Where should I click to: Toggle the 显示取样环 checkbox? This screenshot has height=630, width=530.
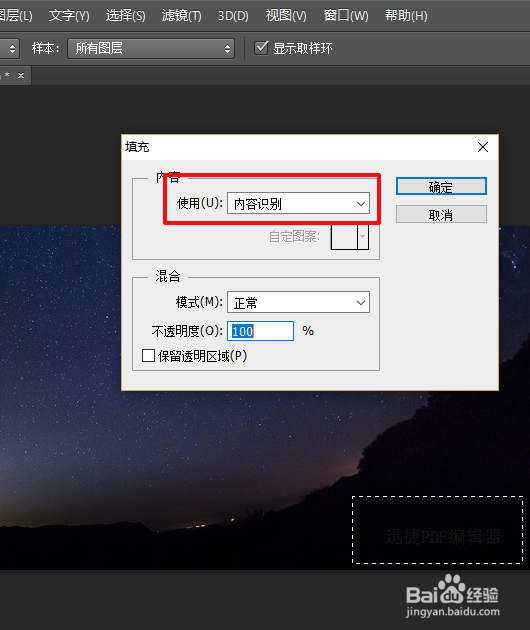coord(261,48)
